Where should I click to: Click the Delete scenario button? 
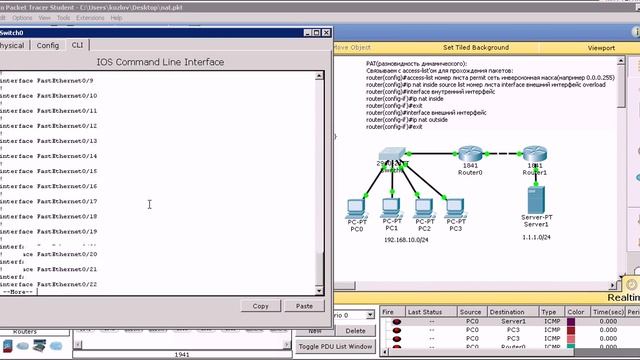[x=355, y=331]
